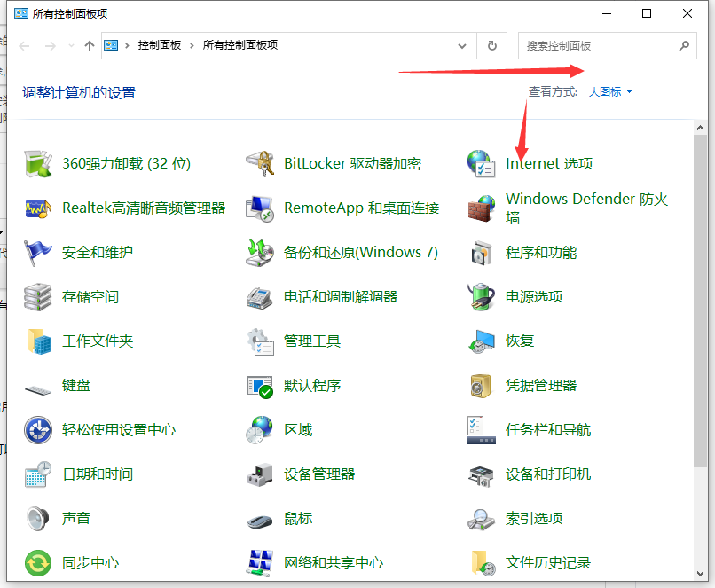Open the 网络和共享中心 link

click(334, 563)
